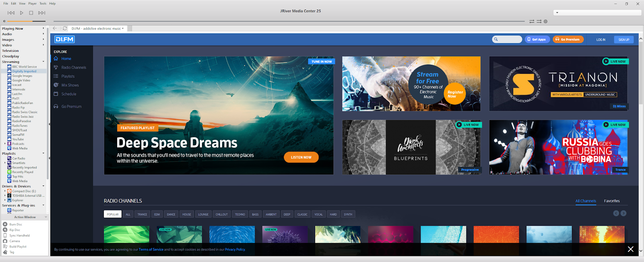Open playback options gear icon
The image size is (644, 262).
pos(545,21)
